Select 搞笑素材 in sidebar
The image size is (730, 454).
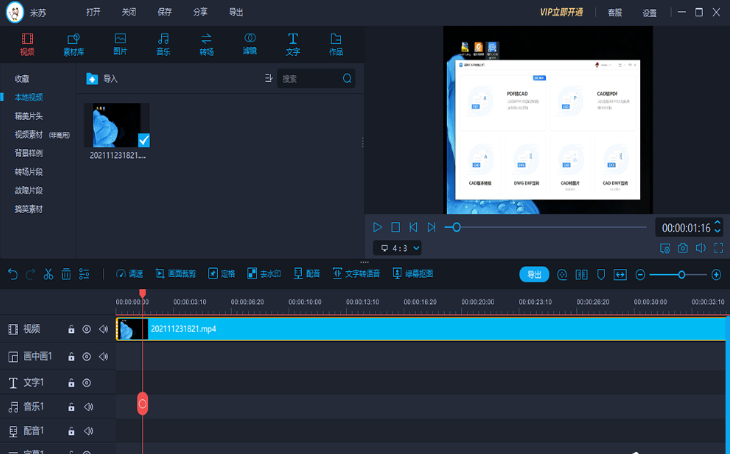pos(29,209)
